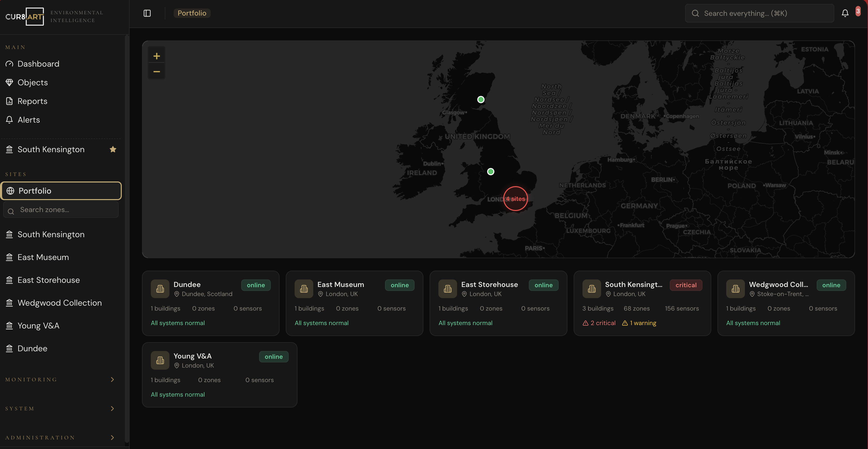
Task: Click the red 4 sites cluster marker
Action: [515, 199]
